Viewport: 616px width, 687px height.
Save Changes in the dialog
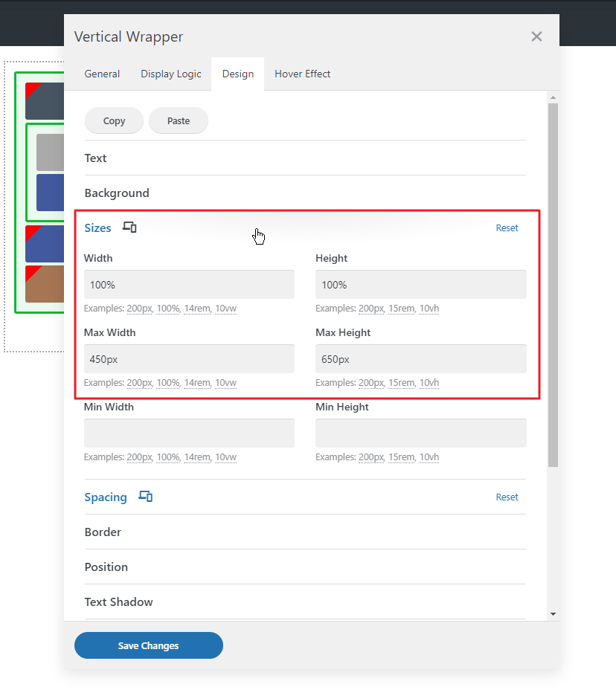149,645
